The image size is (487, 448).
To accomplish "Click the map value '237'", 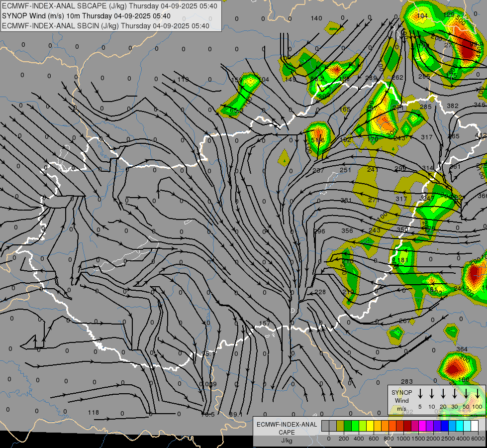I will pos(318,170).
